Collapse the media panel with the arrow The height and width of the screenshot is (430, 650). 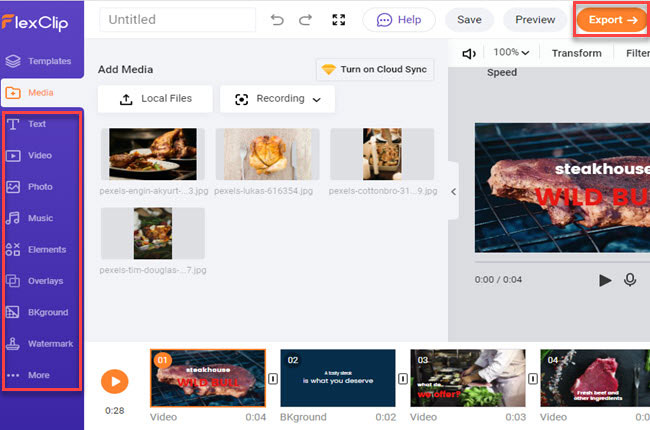point(453,191)
